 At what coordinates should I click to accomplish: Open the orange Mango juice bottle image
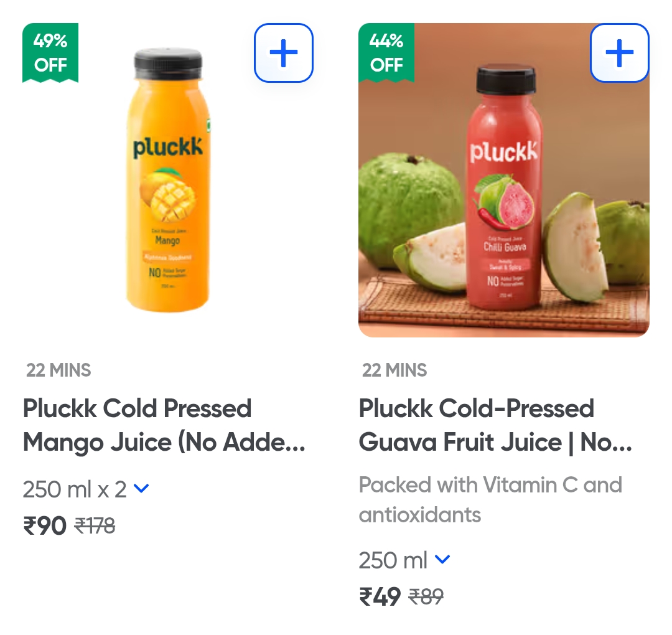click(168, 181)
